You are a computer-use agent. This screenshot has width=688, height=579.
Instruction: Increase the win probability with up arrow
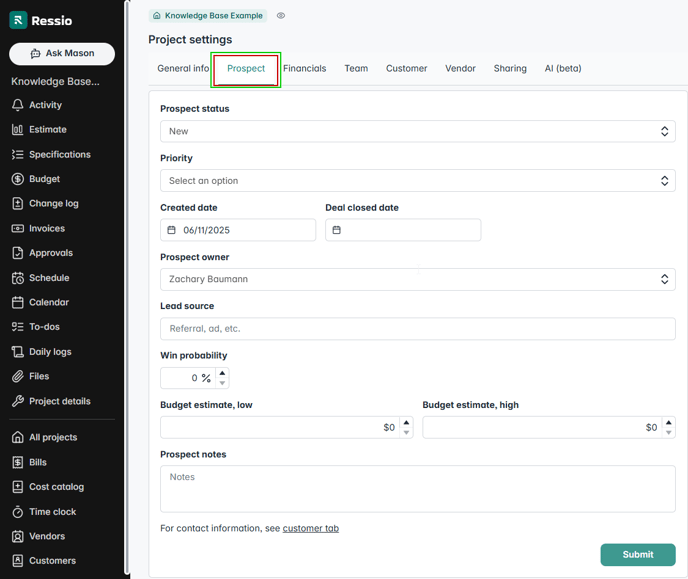point(222,373)
